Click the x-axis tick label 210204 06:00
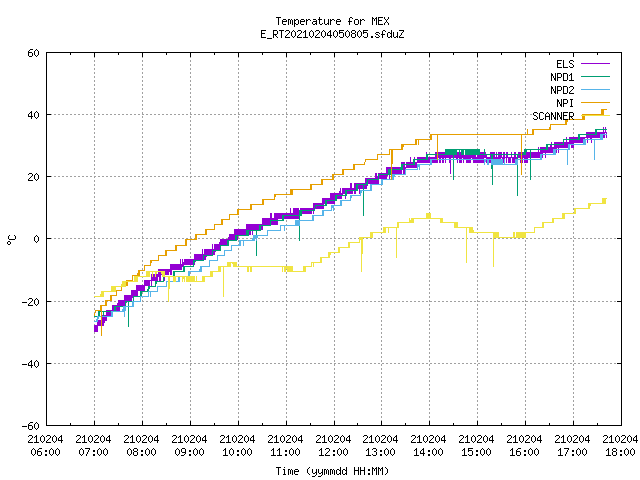The height and width of the screenshot is (480, 640). [x=46, y=446]
